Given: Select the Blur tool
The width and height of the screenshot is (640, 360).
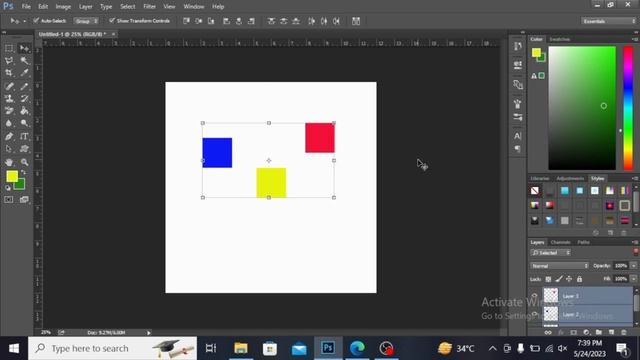Looking at the screenshot, I should [x=9, y=123].
